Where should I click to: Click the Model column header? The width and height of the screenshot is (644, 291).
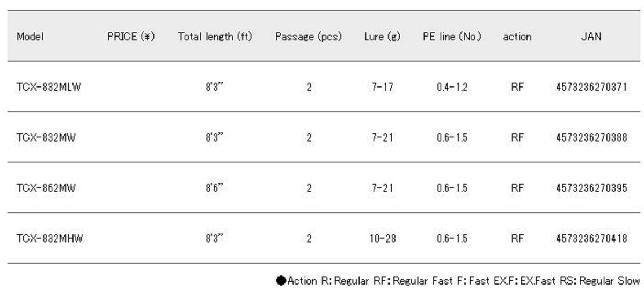[x=30, y=37]
